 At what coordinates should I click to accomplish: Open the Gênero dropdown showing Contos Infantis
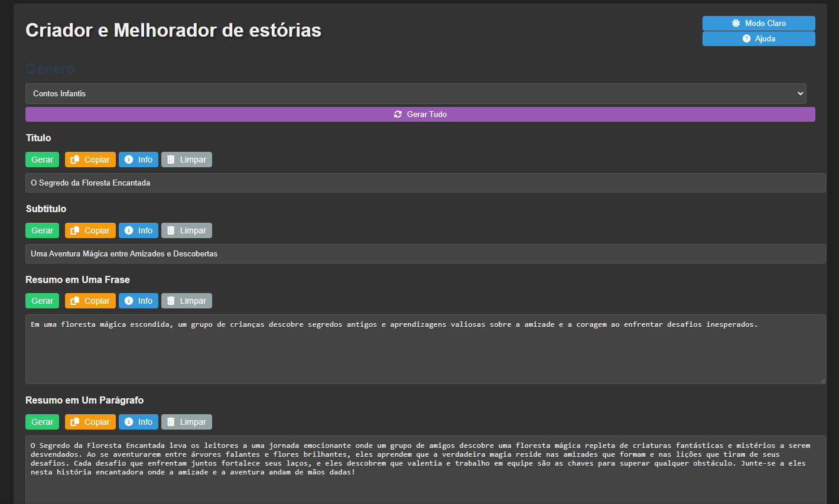click(x=415, y=93)
